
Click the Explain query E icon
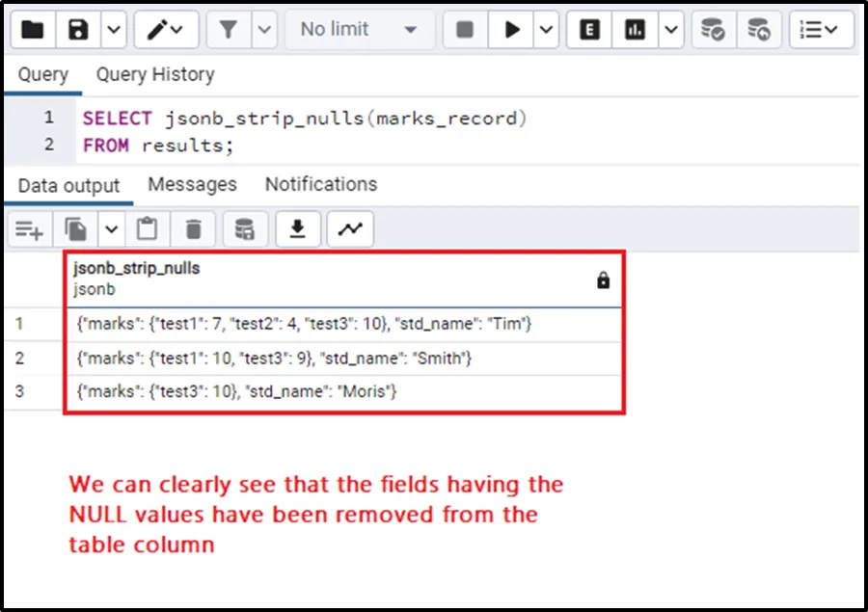[x=589, y=30]
